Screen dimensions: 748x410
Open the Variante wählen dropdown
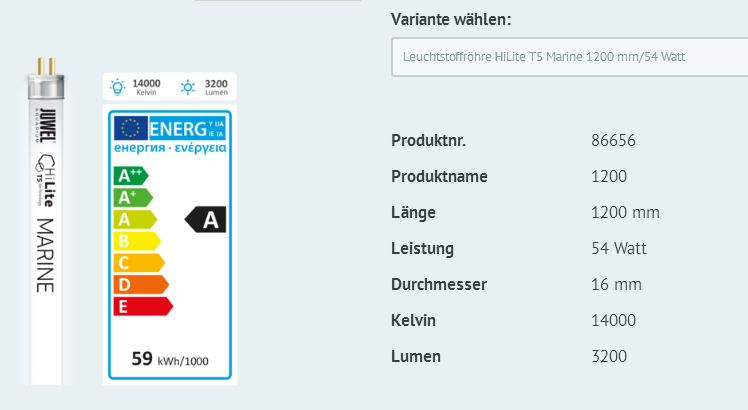click(568, 57)
